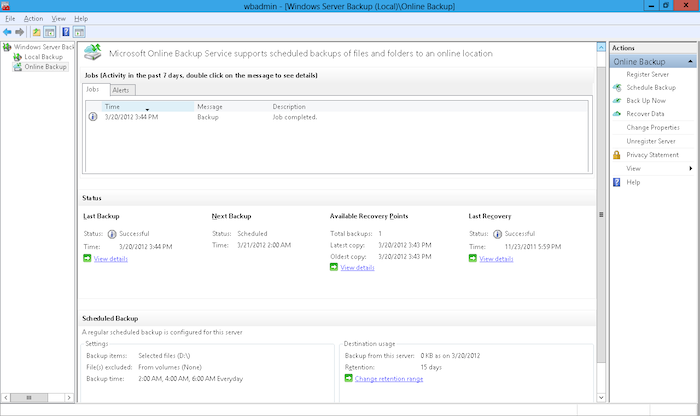The width and height of the screenshot is (700, 416).
Task: Click the Forward arrow in the toolbar
Action: tap(21, 31)
